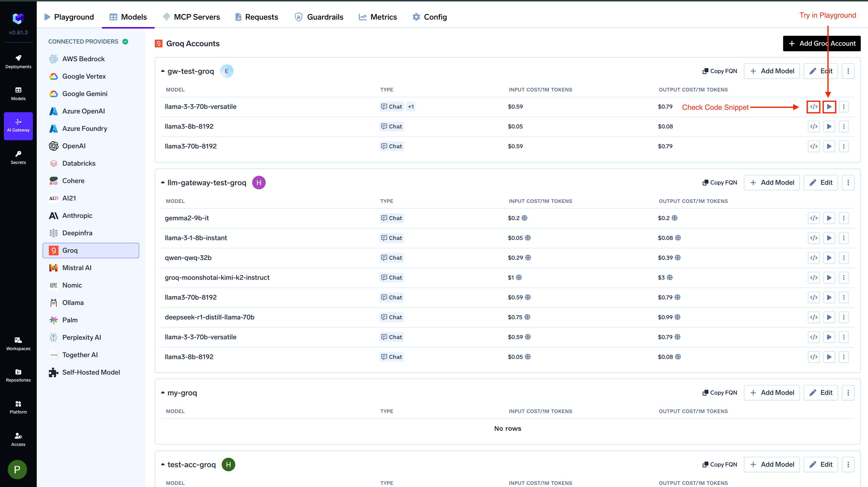The width and height of the screenshot is (868, 487).
Task: Collapse the my-groq account section
Action: tap(163, 393)
